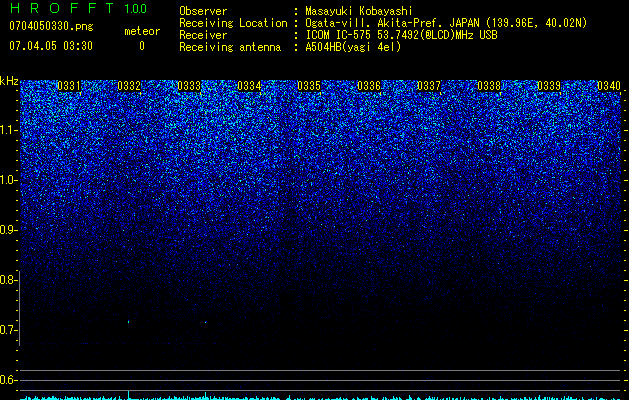Click the Receiving antenna label

tap(230, 47)
